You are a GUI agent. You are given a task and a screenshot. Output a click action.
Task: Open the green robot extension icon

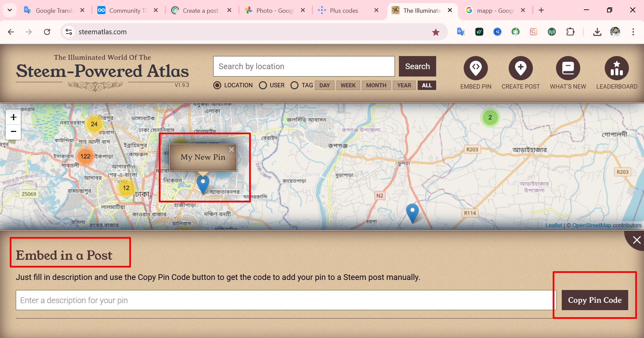515,32
